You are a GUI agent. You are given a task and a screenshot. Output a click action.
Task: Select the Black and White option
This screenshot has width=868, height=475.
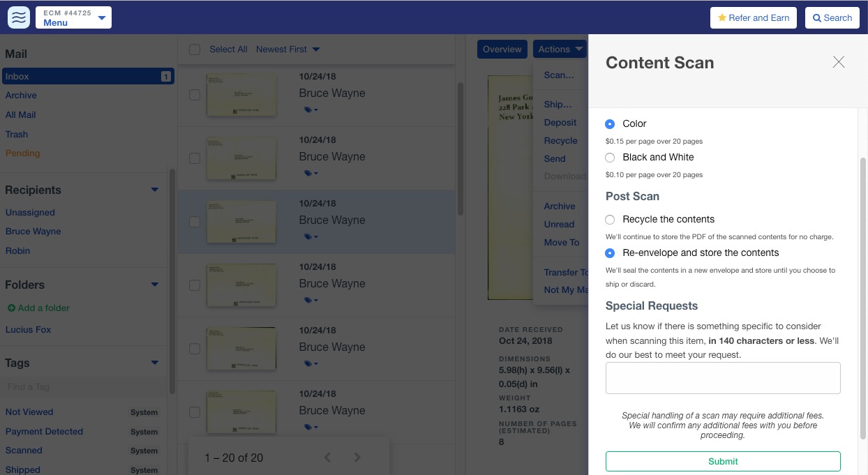610,158
